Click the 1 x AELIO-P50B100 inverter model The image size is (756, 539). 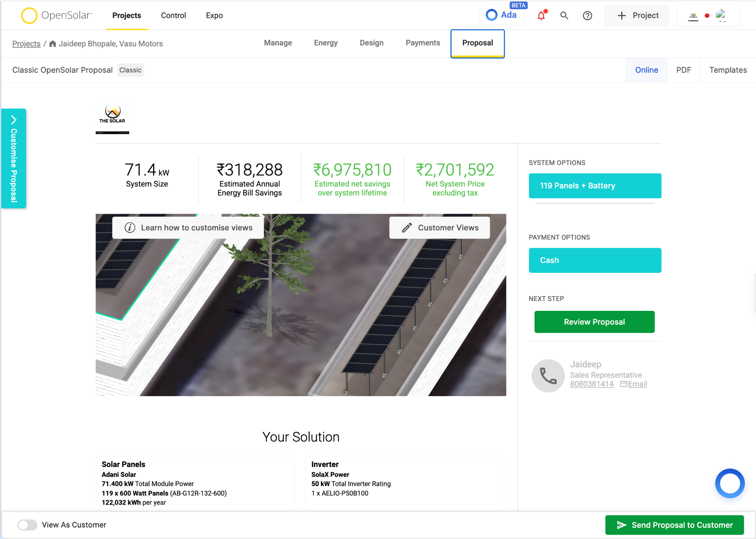340,493
